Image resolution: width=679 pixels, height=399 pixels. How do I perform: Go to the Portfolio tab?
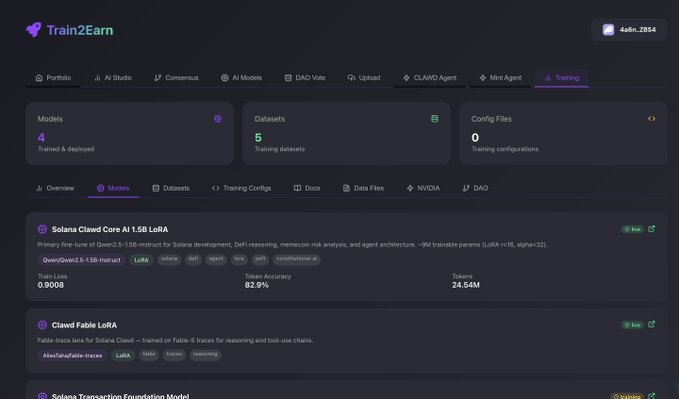(x=53, y=78)
